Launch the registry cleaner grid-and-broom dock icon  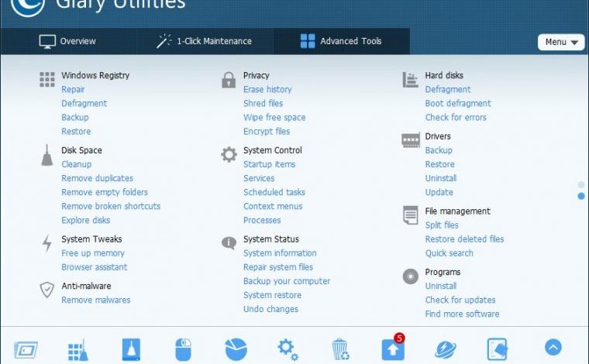[78, 350]
